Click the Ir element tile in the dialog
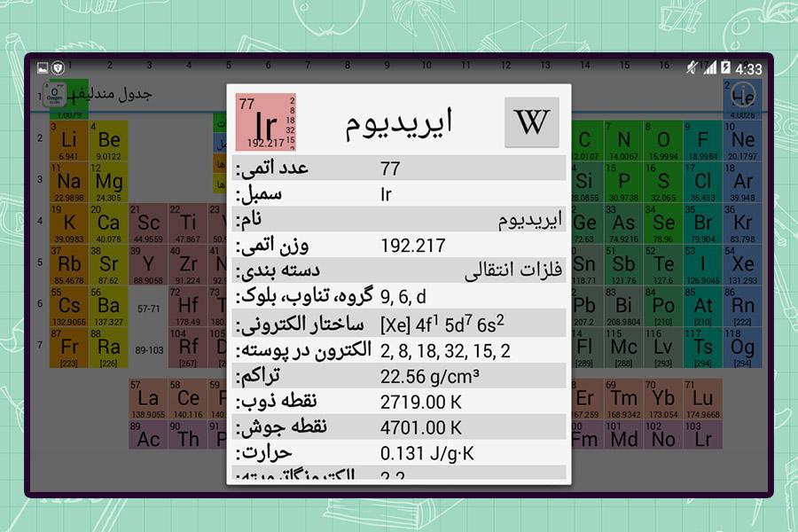This screenshot has height=532, width=798. pos(266,122)
